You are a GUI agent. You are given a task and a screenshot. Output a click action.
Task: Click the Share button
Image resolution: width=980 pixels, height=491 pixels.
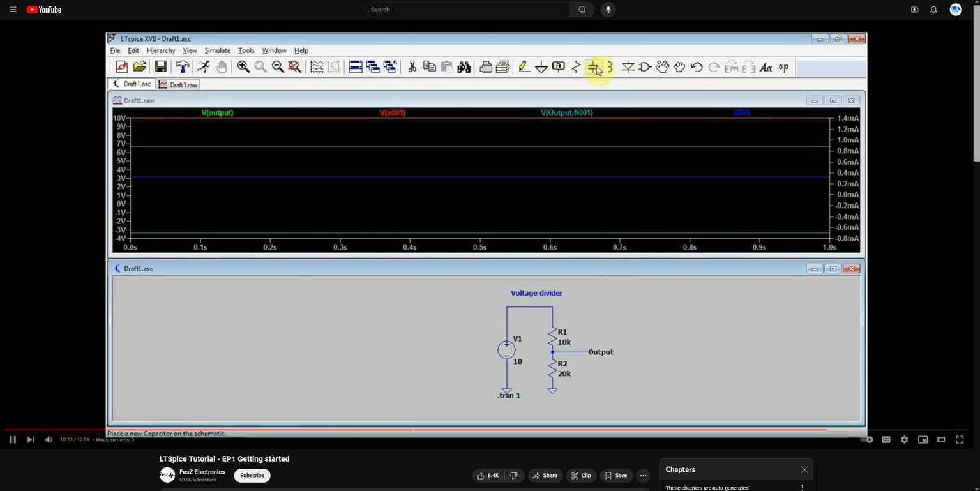[545, 476]
